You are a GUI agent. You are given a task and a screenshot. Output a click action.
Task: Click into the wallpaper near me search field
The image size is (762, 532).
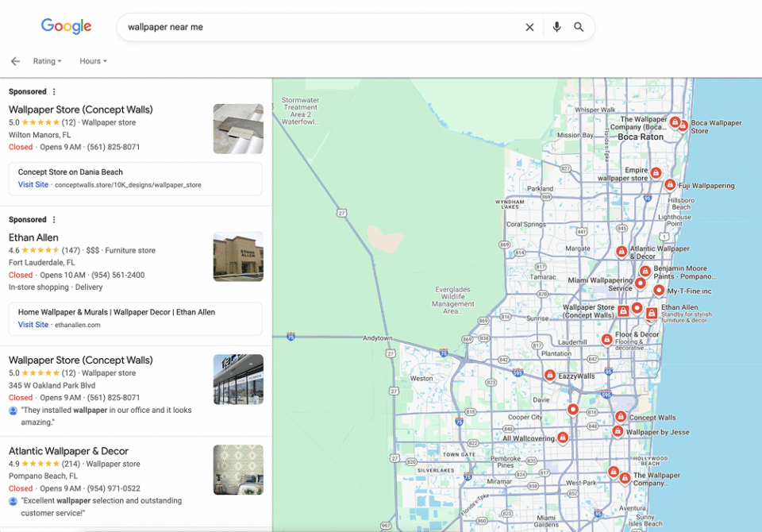click(317, 27)
